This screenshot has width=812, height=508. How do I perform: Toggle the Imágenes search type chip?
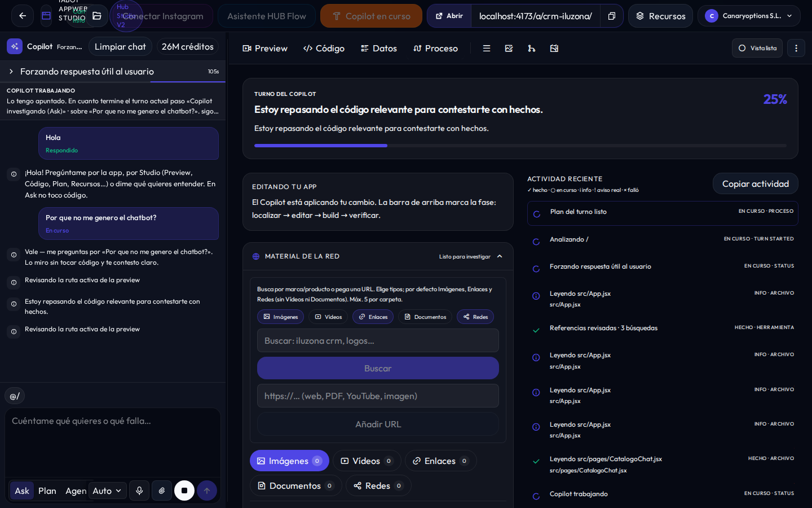point(280,317)
